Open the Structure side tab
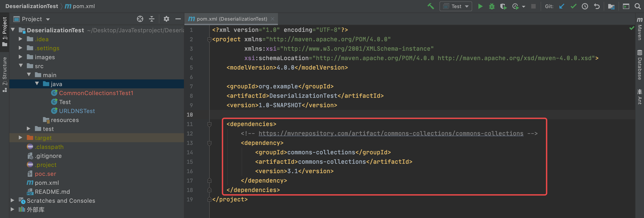Viewport: 644px width, 218px height. 4,74
